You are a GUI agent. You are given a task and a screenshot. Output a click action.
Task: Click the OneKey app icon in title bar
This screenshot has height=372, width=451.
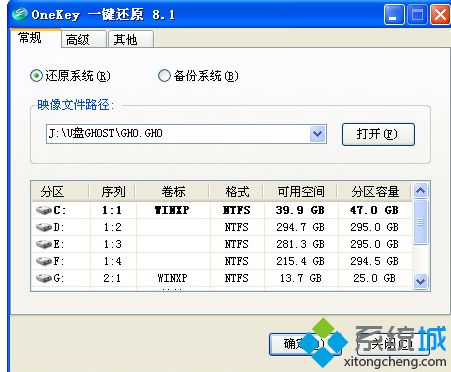(x=19, y=14)
